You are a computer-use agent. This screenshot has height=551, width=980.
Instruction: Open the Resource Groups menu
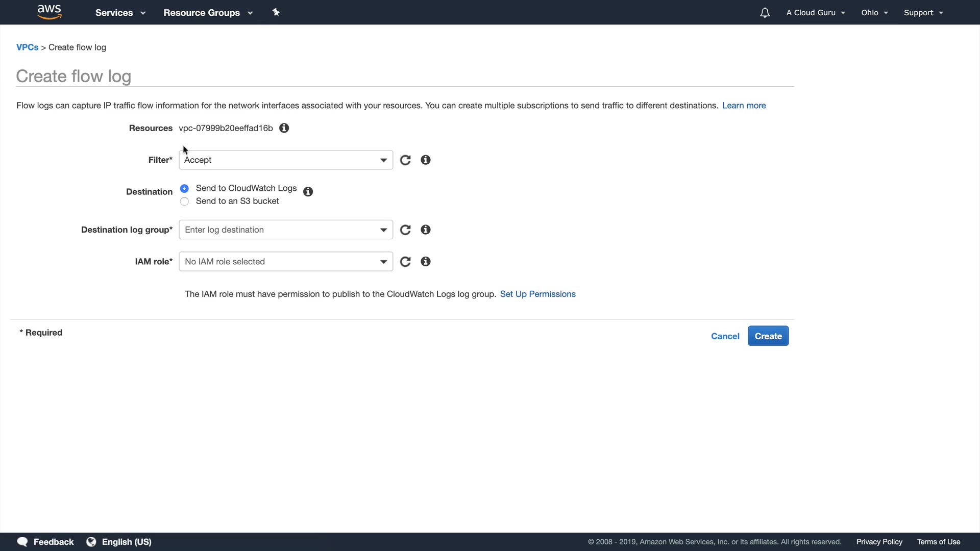pos(208,13)
